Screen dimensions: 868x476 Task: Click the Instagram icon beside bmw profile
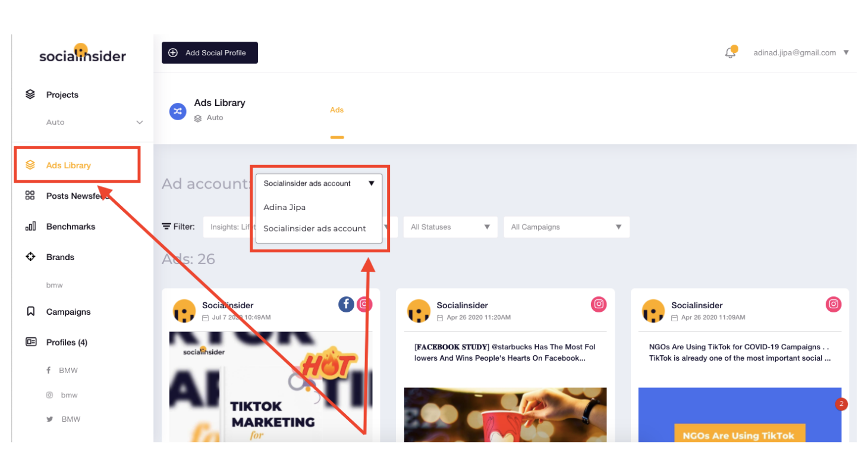click(x=50, y=394)
